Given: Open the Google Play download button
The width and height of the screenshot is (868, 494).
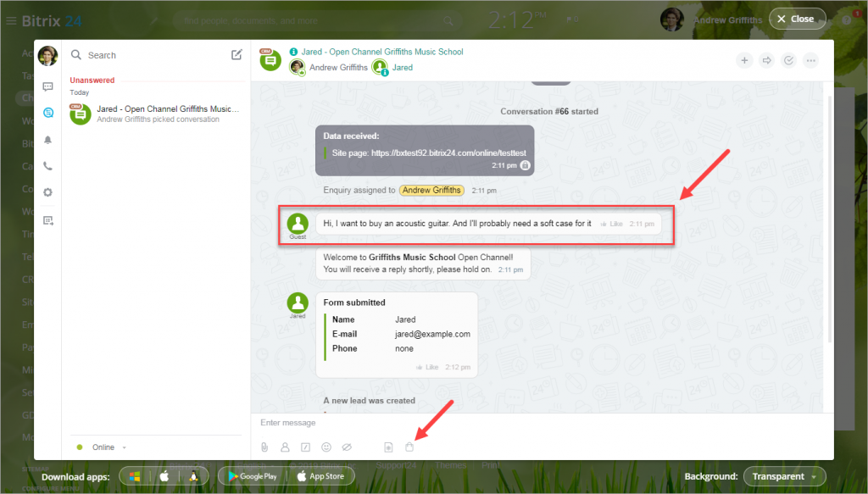Looking at the screenshot, I should 253,476.
